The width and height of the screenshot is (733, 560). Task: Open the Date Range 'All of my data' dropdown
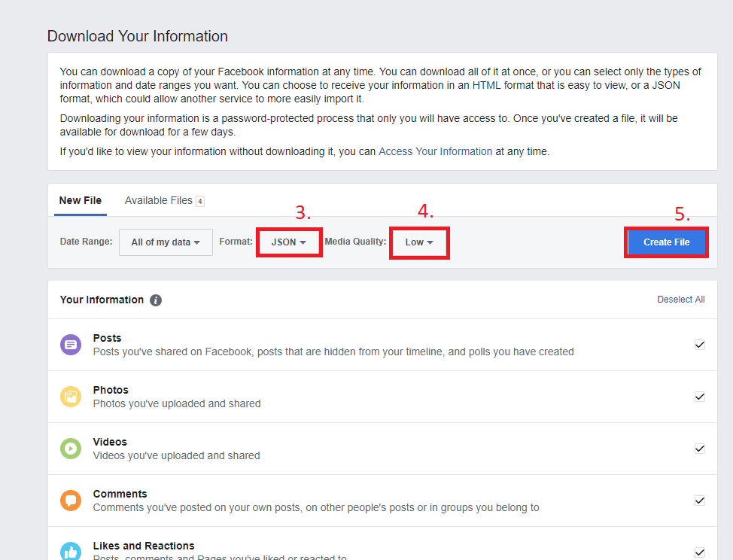point(166,242)
